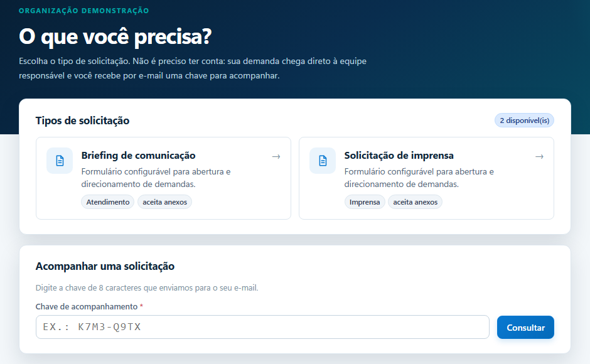
Task: Open the Solicitação de imprensa request type
Action: click(x=426, y=178)
